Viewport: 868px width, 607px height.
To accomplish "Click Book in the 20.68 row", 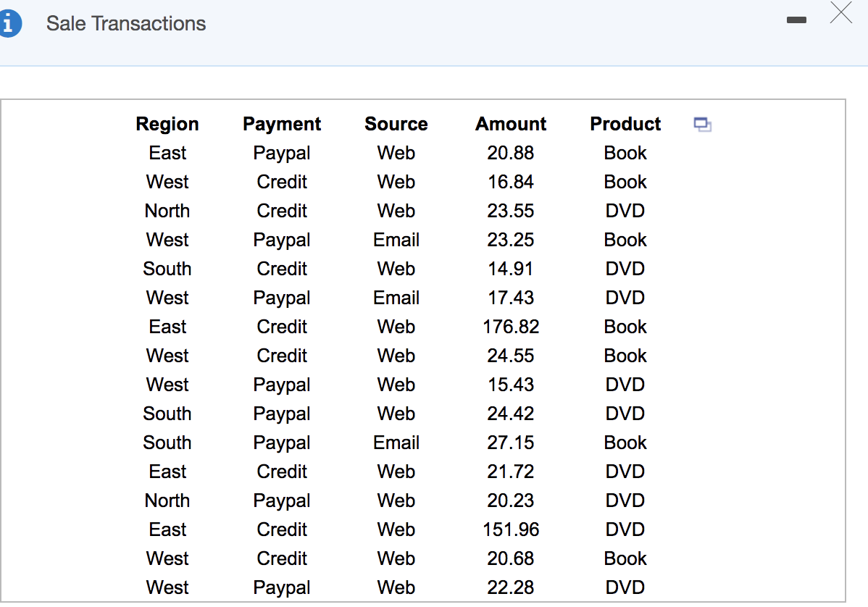I will [625, 558].
